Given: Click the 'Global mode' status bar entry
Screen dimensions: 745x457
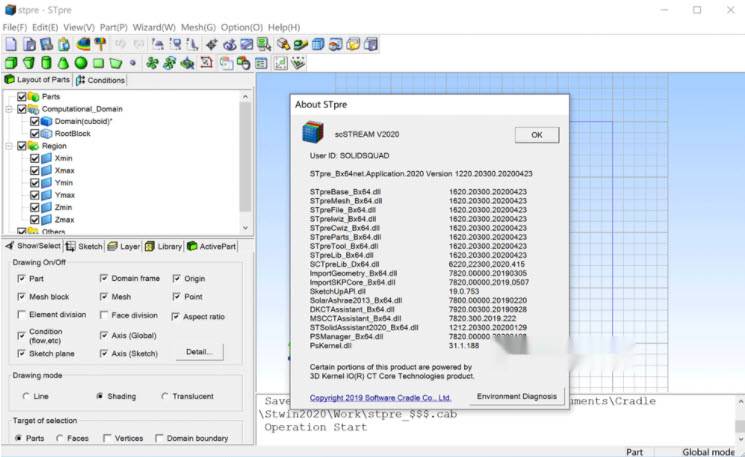Looking at the screenshot, I should [x=708, y=452].
